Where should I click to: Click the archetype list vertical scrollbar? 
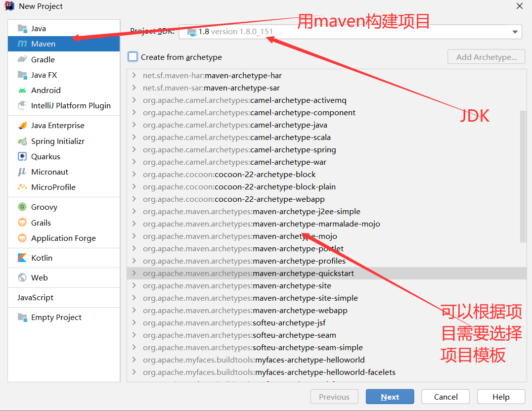pyautogui.click(x=523, y=177)
